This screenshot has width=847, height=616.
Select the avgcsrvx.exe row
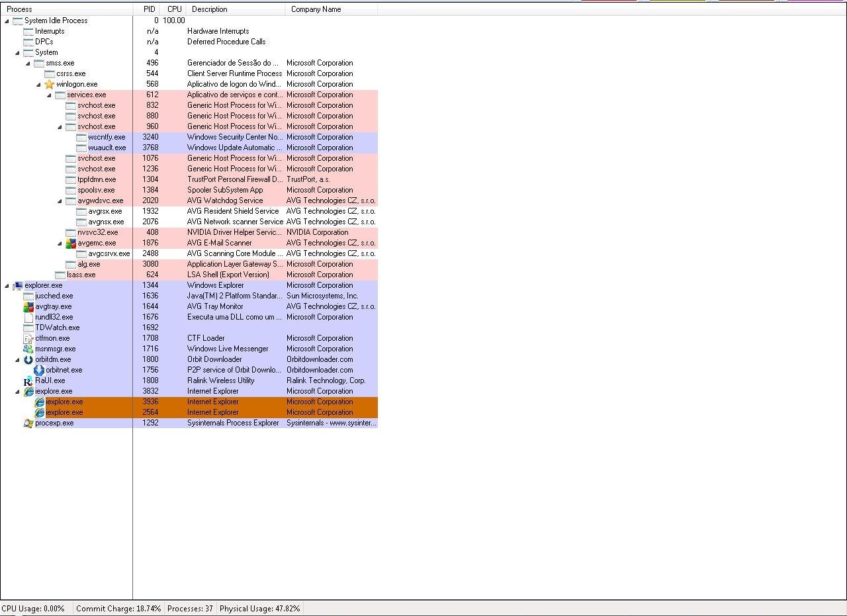pos(189,253)
